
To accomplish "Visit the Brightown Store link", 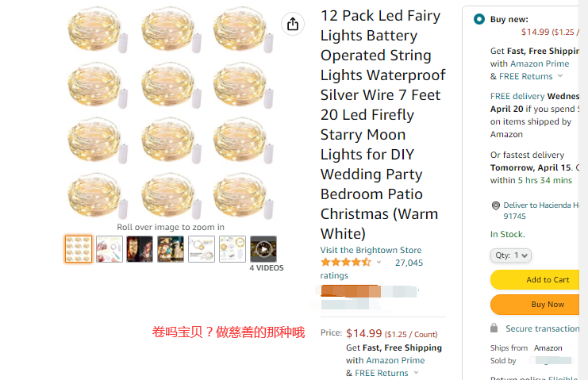I will click(371, 250).
